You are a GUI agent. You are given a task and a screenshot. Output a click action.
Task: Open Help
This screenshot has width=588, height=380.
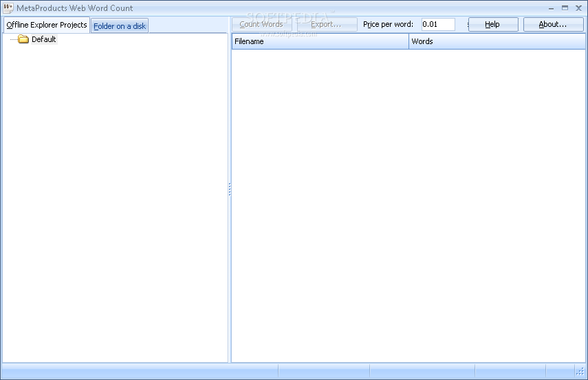(x=493, y=24)
